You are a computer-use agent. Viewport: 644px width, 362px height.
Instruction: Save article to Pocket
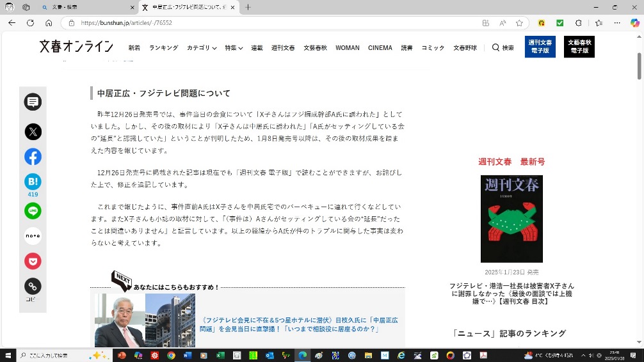pyautogui.click(x=33, y=261)
